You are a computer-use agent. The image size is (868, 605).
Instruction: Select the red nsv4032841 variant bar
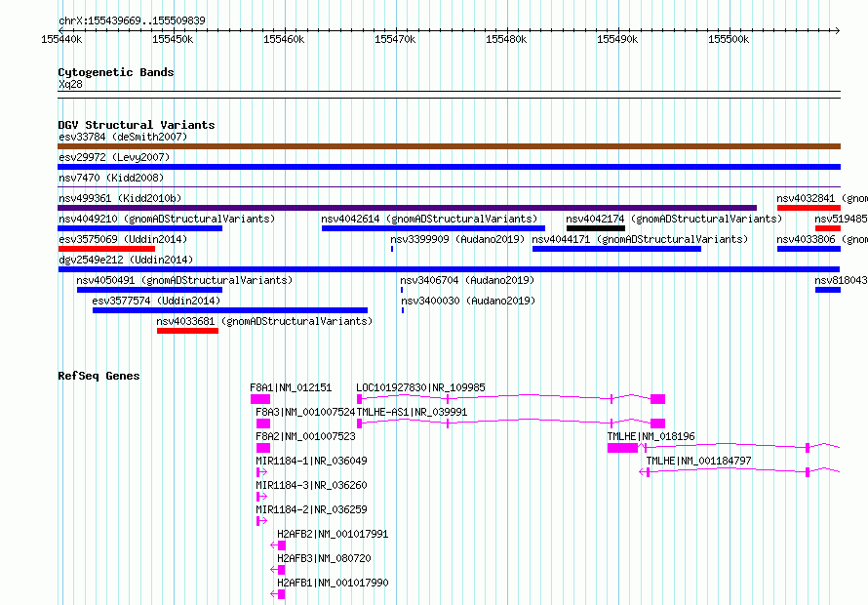click(809, 208)
